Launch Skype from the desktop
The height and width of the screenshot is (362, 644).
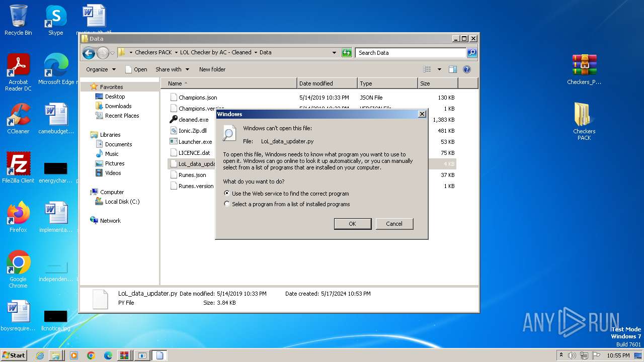tap(55, 20)
